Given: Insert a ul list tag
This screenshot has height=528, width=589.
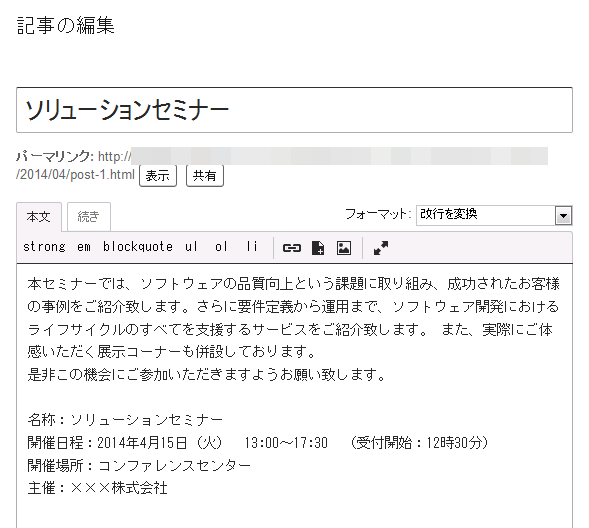Looking at the screenshot, I should point(191,247).
